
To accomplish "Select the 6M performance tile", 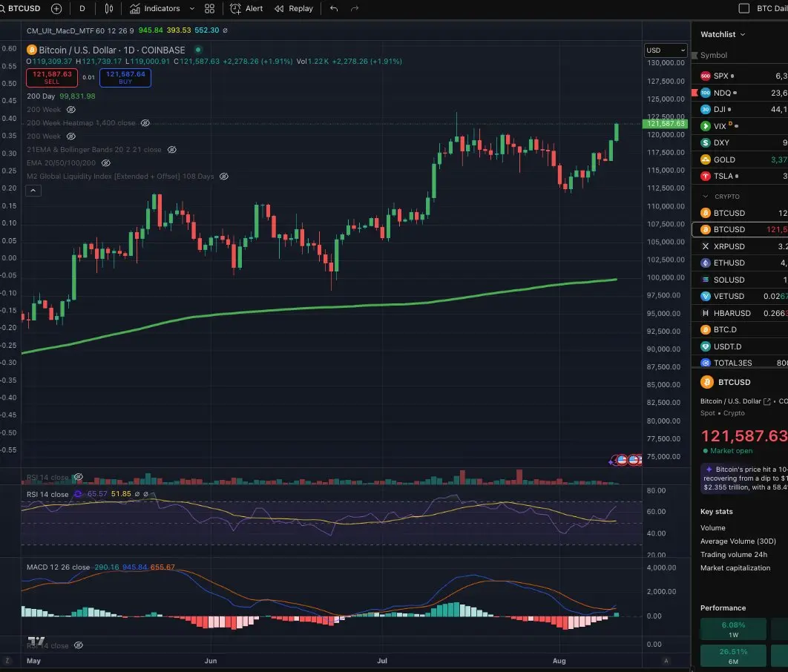I will 733,656.
